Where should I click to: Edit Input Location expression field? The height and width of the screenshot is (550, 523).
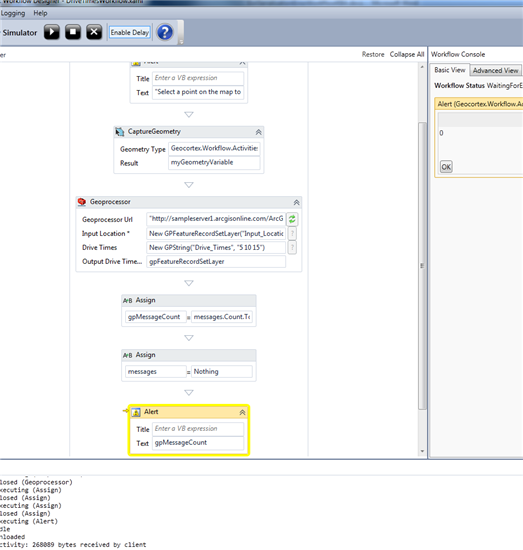[216, 233]
